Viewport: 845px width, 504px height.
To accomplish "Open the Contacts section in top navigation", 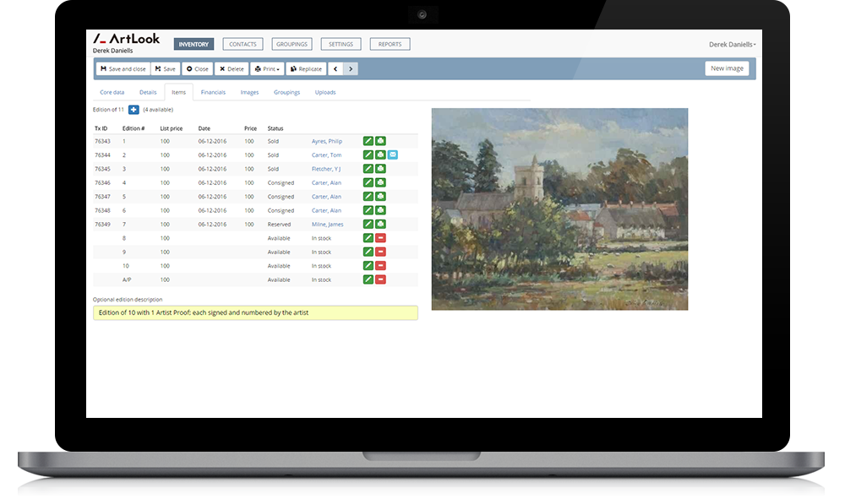I will coord(243,44).
